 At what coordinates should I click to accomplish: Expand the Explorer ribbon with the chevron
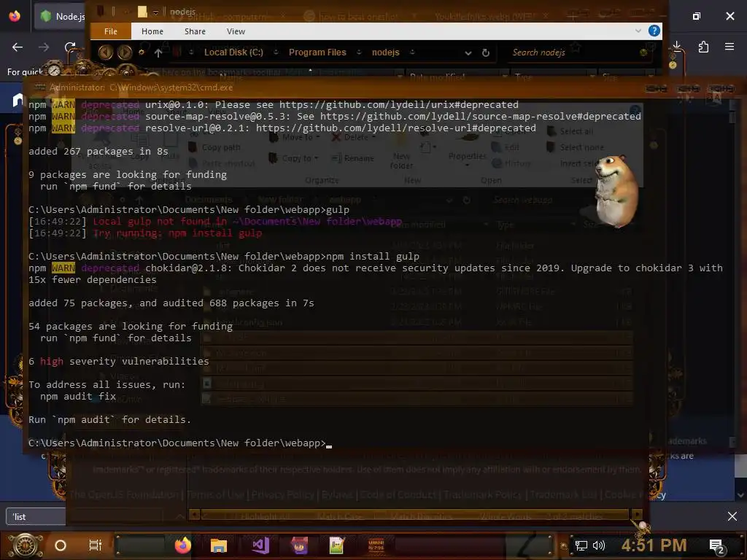point(638,31)
